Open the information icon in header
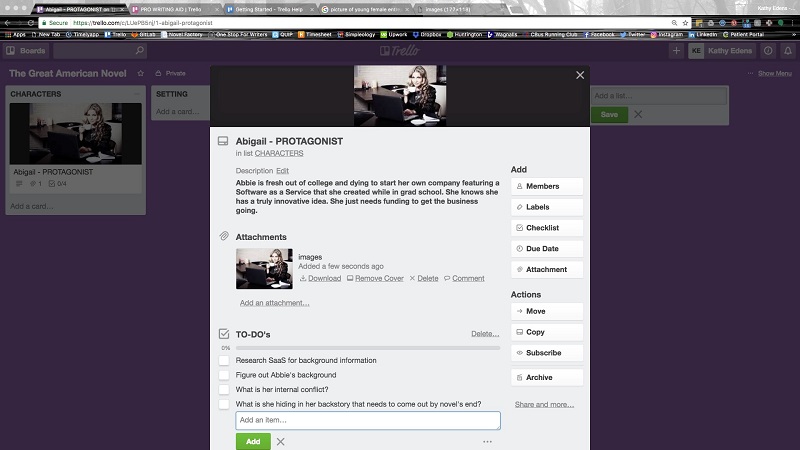This screenshot has width=800, height=450. click(768, 51)
